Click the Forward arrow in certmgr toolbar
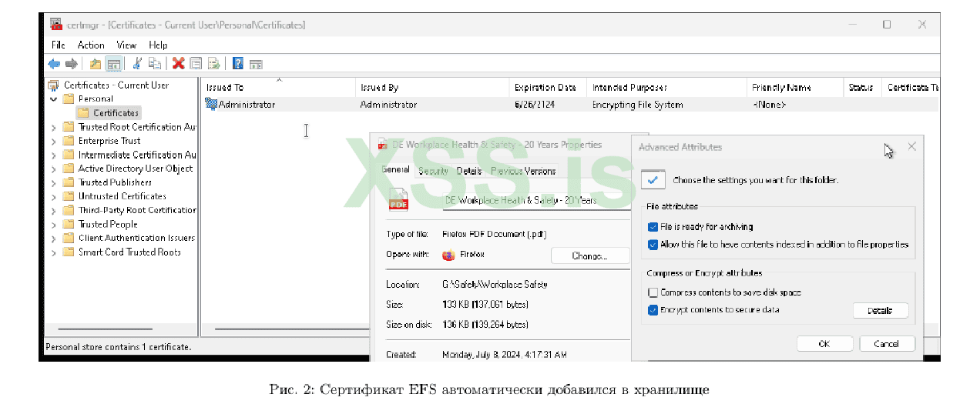Screen dimensions: 980x414 tap(71, 64)
